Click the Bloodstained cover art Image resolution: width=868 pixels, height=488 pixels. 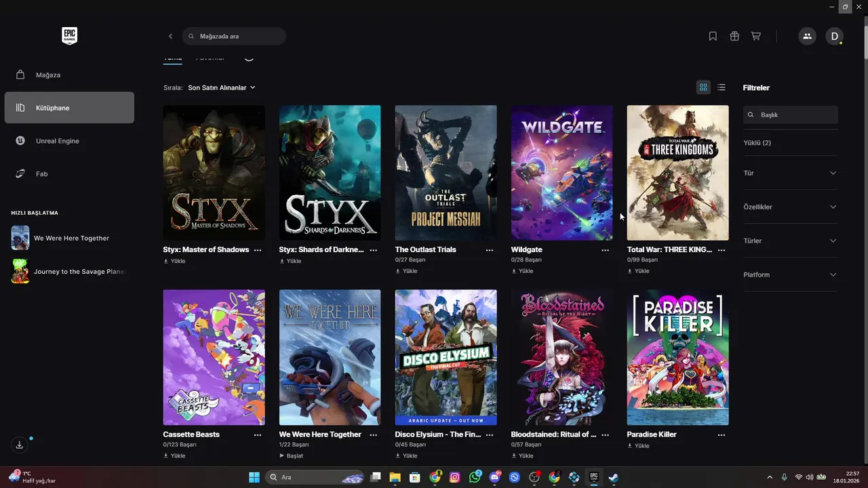pyautogui.click(x=562, y=357)
